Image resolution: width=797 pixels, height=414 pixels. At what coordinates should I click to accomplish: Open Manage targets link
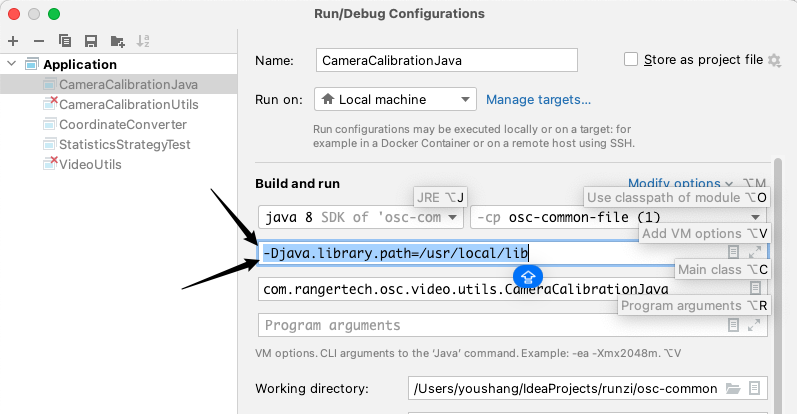pos(538,100)
